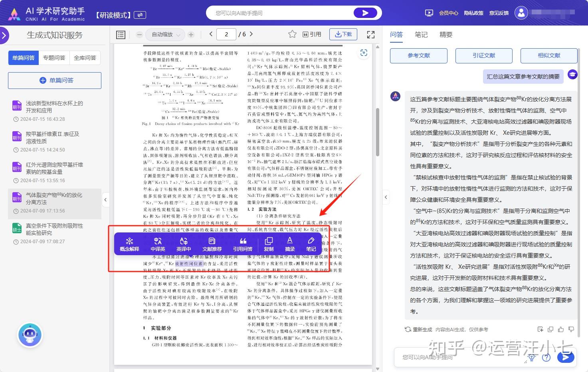The width and height of the screenshot is (588, 372).
Task: Click the 引用问答 icon
Action: click(x=243, y=244)
